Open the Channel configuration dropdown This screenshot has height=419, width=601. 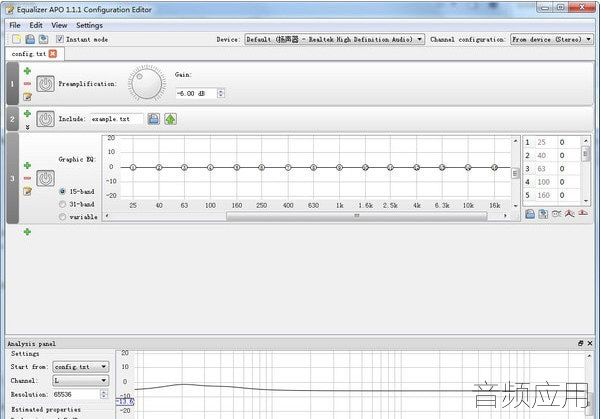(552, 39)
